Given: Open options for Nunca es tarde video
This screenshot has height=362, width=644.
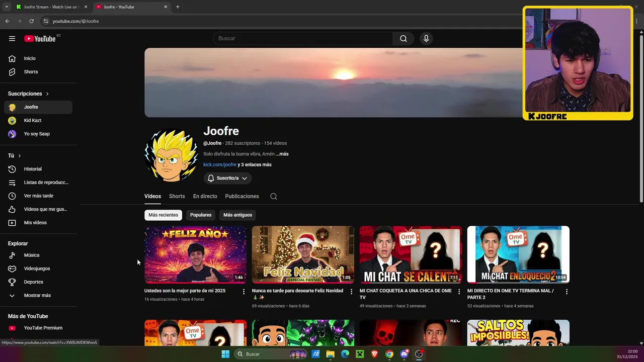Looking at the screenshot, I should coord(352,292).
